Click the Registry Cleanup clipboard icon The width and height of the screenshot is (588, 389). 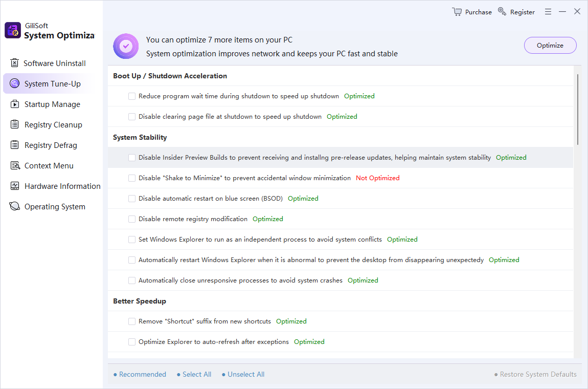pos(15,124)
